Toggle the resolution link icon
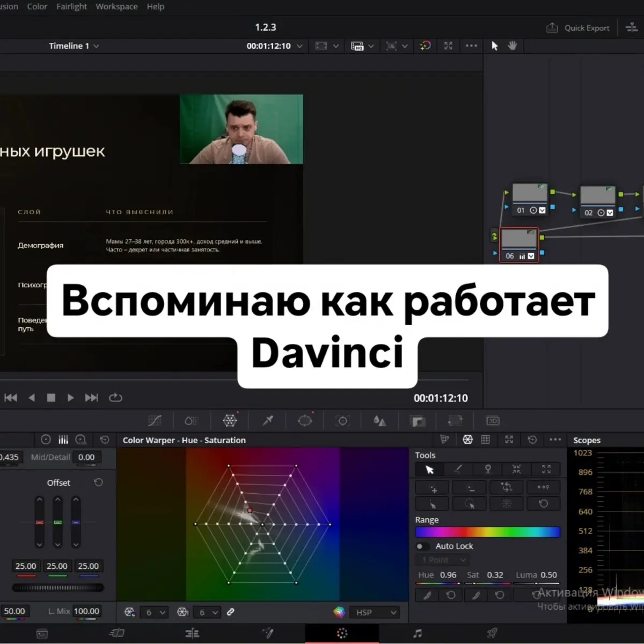The image size is (644, 644). coord(230,612)
